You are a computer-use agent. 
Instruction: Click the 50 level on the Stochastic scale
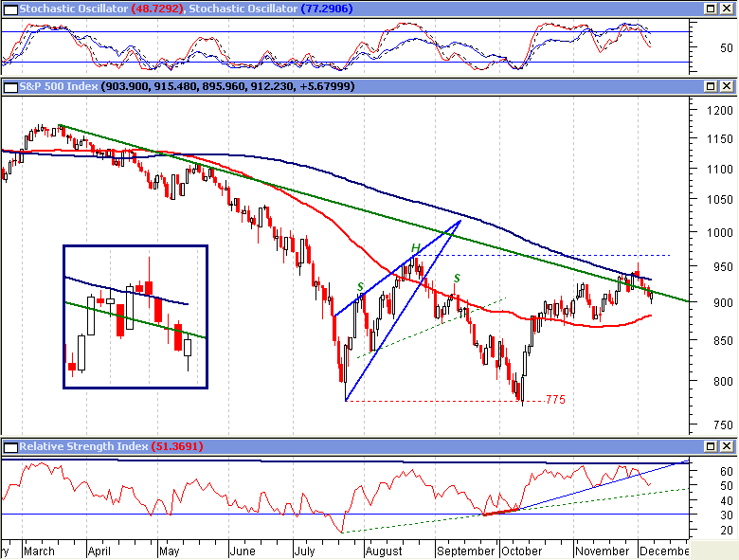click(x=727, y=47)
